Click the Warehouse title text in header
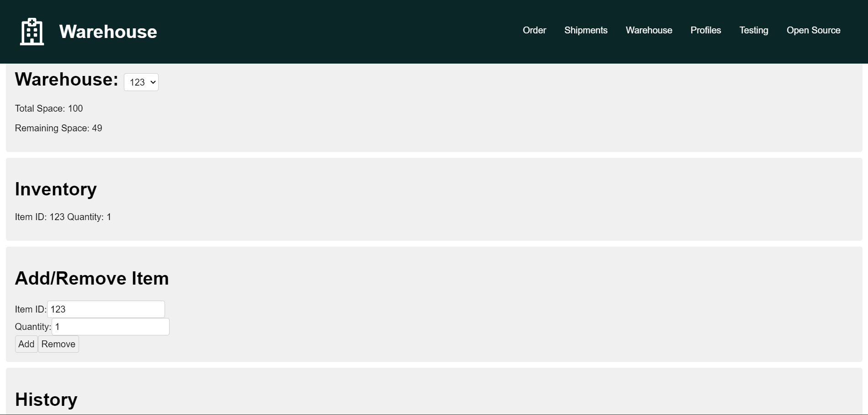 pyautogui.click(x=108, y=32)
